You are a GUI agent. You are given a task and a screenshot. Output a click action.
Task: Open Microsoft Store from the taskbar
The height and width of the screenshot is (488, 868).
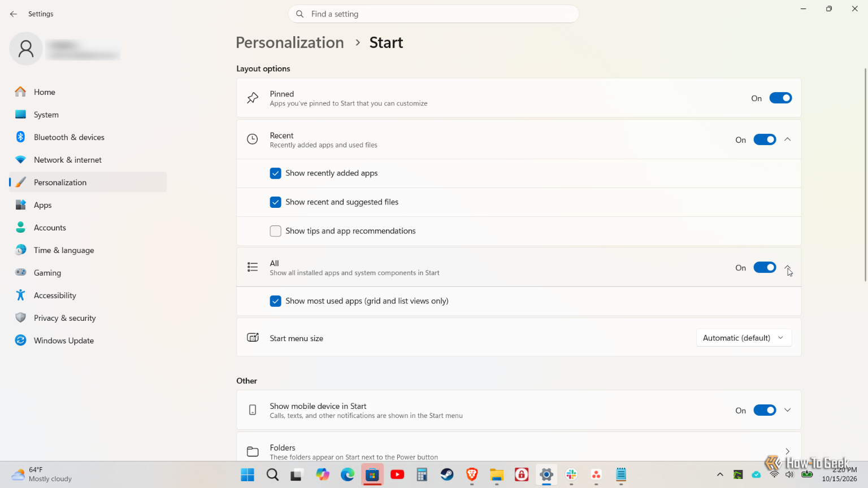coord(372,475)
